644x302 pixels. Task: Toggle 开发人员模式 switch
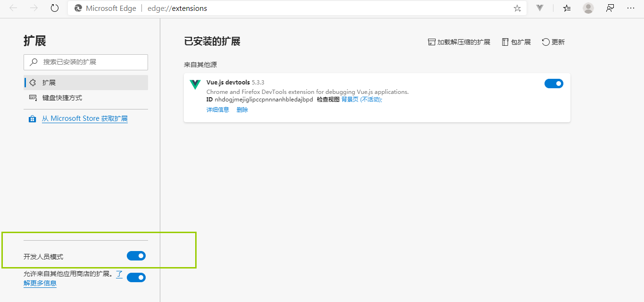click(136, 256)
